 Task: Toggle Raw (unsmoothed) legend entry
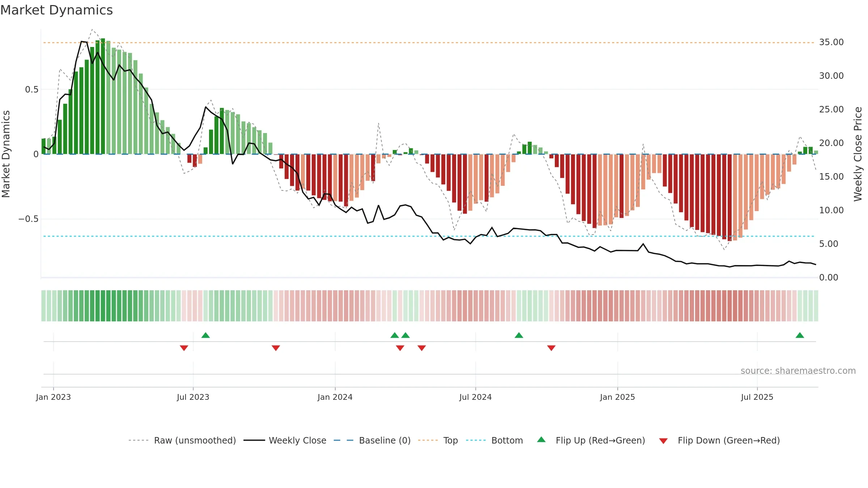point(182,440)
